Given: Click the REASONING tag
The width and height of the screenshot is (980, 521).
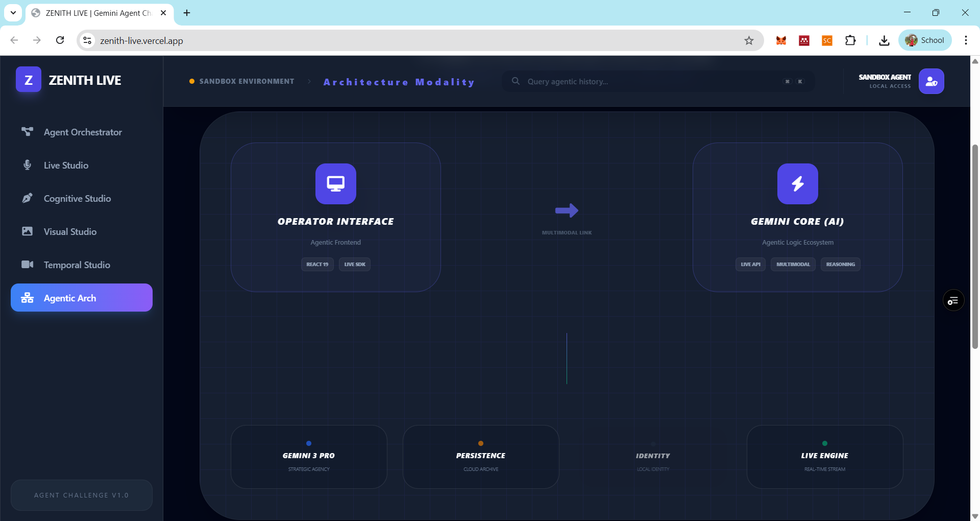Looking at the screenshot, I should point(841,265).
